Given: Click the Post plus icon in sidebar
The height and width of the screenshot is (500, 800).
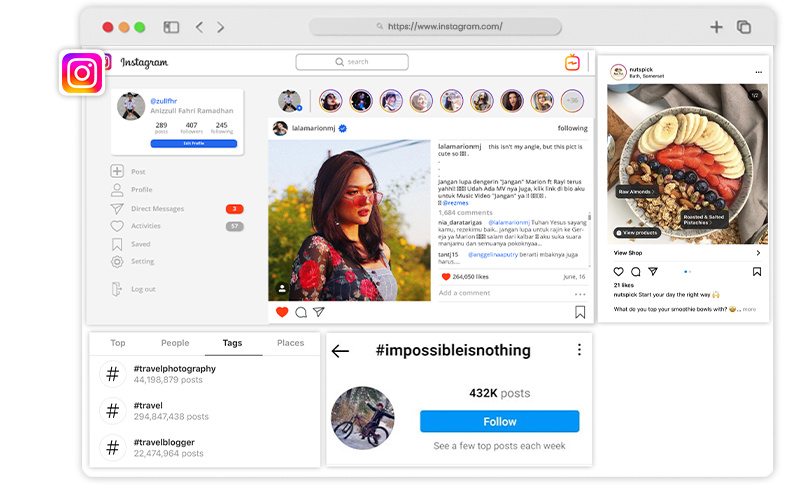Looking at the screenshot, I should tap(117, 171).
